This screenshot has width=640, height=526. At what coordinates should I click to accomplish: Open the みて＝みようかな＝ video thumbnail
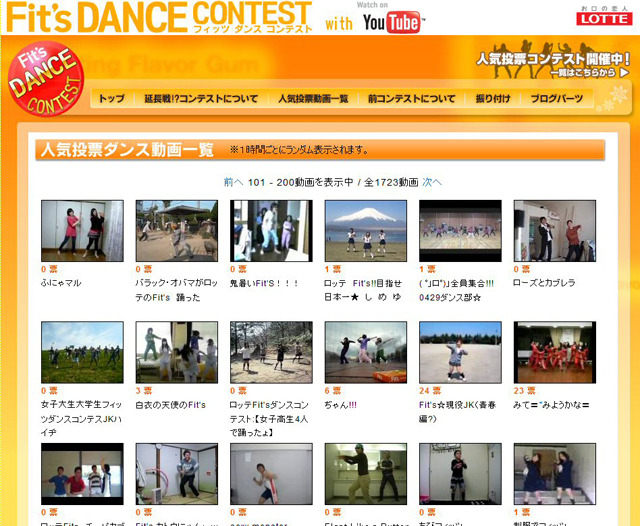coord(555,352)
